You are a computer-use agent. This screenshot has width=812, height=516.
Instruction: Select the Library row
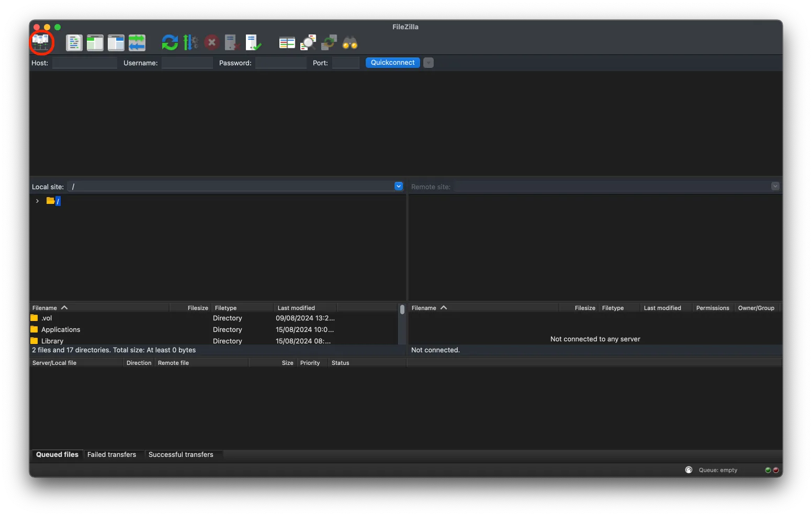[214, 340]
